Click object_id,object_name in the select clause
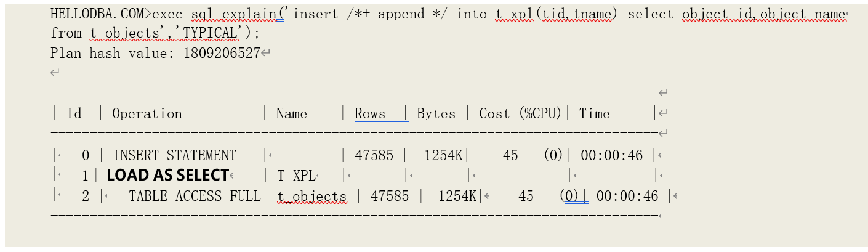 764,14
